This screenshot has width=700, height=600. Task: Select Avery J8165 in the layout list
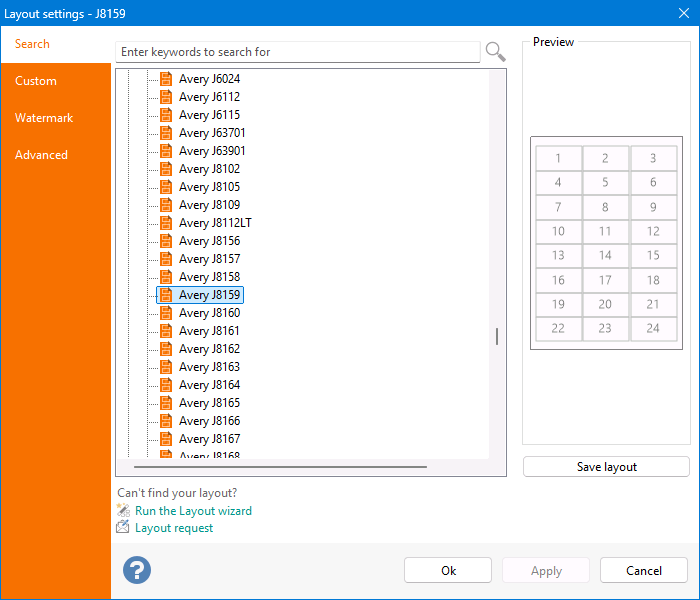209,403
